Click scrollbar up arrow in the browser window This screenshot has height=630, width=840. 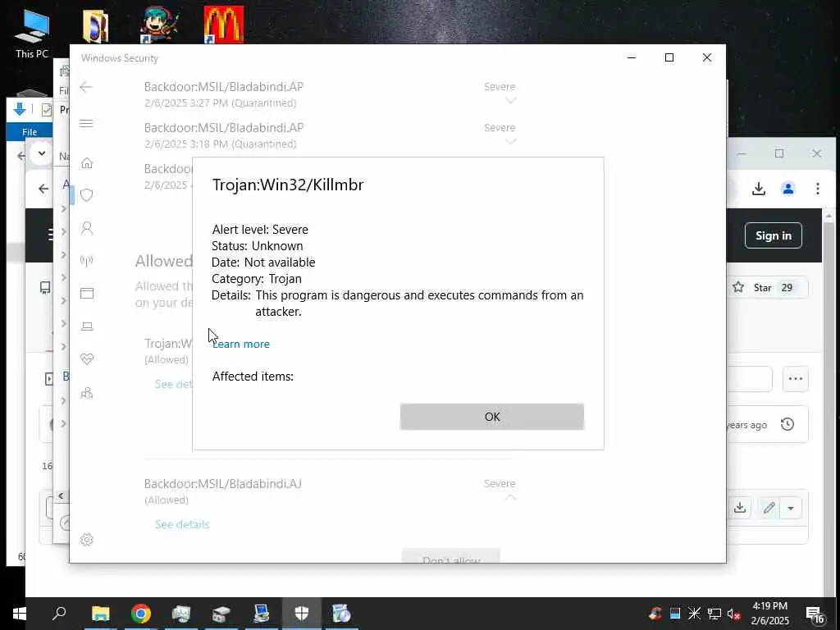(829, 216)
